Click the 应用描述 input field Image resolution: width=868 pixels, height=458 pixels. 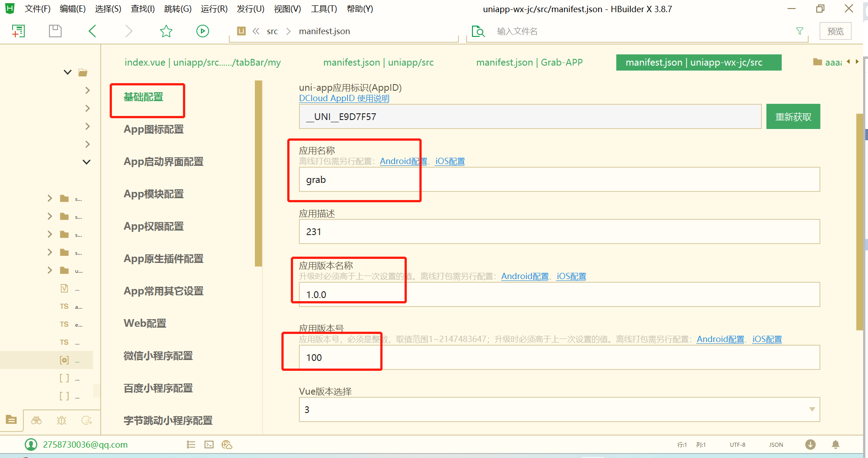tap(559, 231)
